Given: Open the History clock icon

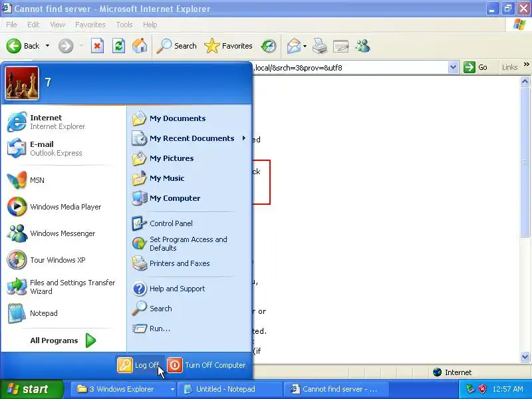Looking at the screenshot, I should [x=269, y=46].
